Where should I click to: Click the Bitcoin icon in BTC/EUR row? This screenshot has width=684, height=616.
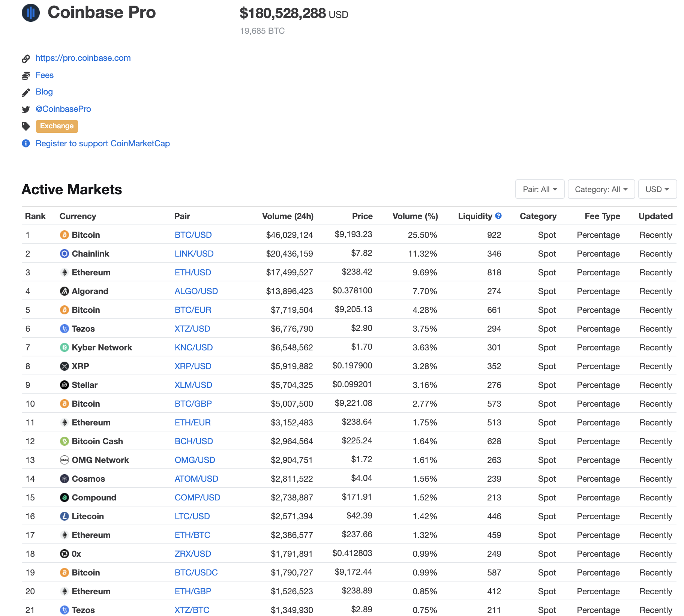pos(64,310)
